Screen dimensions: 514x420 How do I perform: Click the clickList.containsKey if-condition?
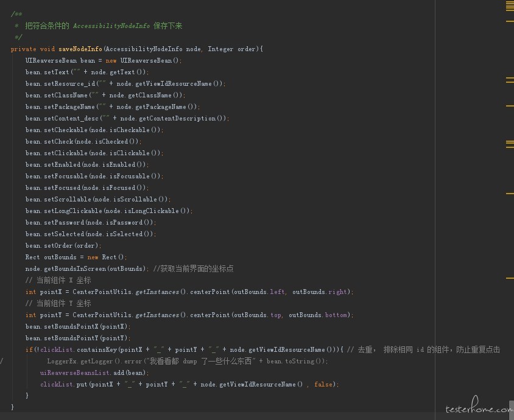point(185,349)
